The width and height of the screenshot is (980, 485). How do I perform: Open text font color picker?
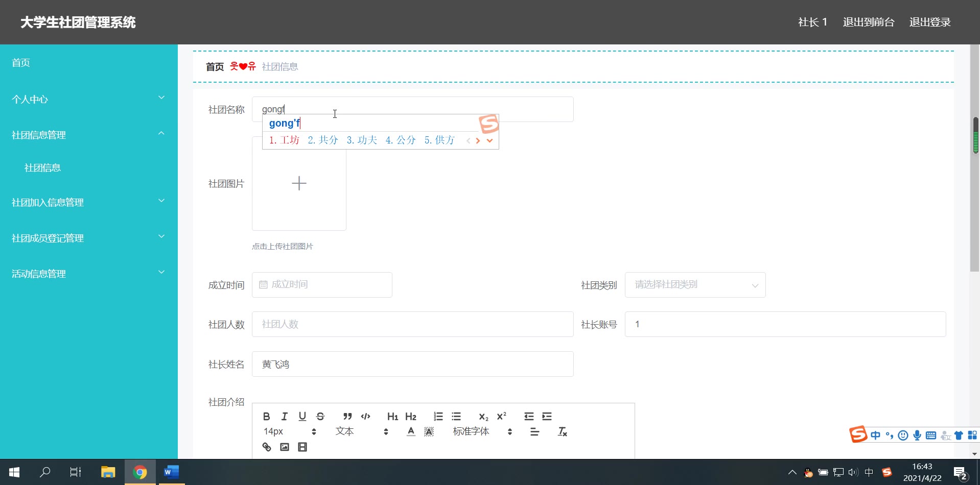pos(411,431)
